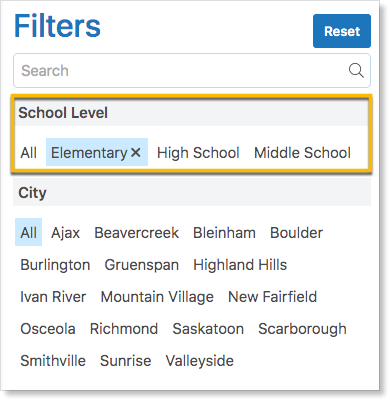Viewport: 390px width, 401px height.
Task: Choose the Boulder city filter
Action: (296, 233)
